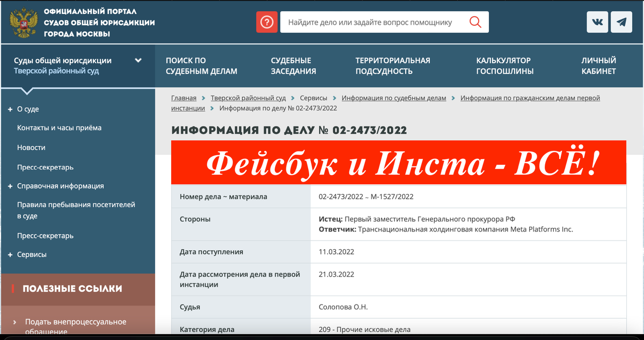
Task: Open 'Судебные заседания' menu
Action: tap(293, 66)
